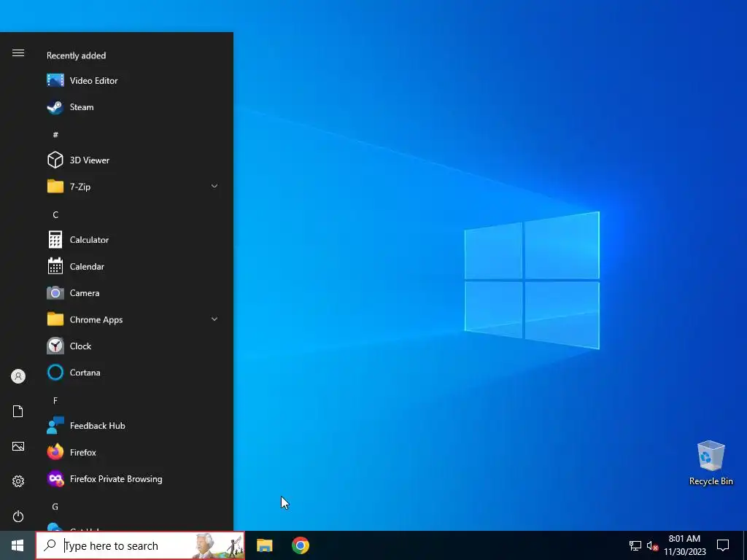The image size is (747, 560).
Task: Click the '#' letter group header
Action: pos(55,135)
